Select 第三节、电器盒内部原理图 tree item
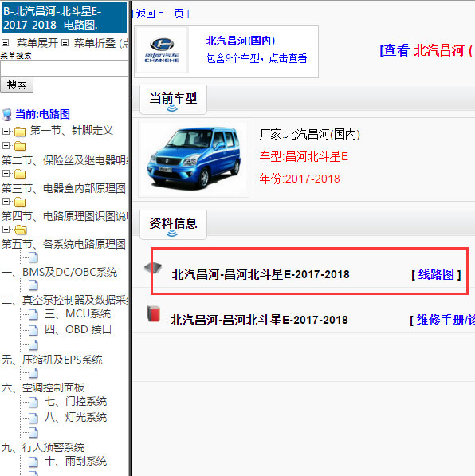 [64, 188]
